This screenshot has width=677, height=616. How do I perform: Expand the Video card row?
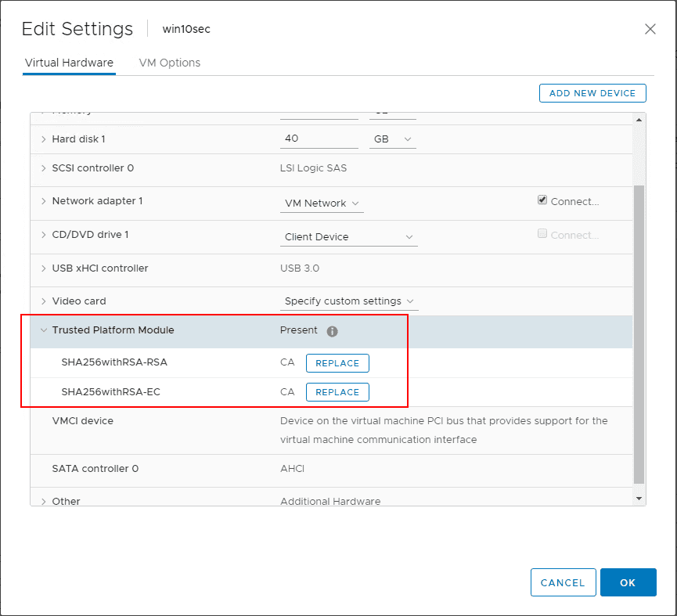coord(44,301)
